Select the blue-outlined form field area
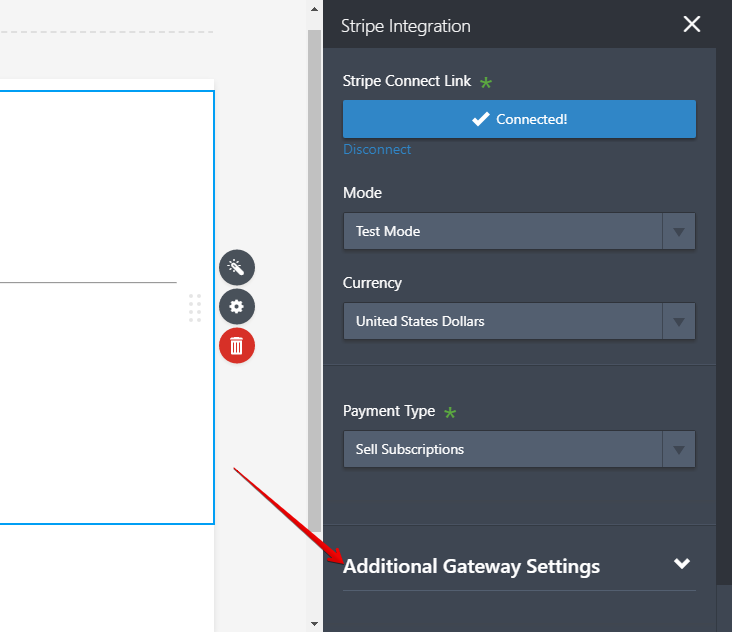The width and height of the screenshot is (732, 632). click(x=107, y=308)
